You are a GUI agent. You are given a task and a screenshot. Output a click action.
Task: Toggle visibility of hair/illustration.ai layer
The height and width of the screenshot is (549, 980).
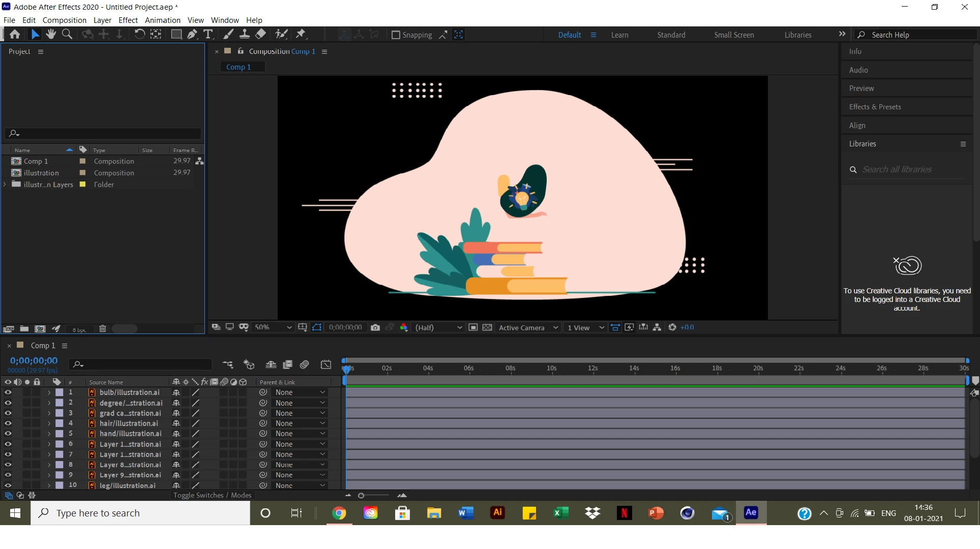click(x=8, y=423)
